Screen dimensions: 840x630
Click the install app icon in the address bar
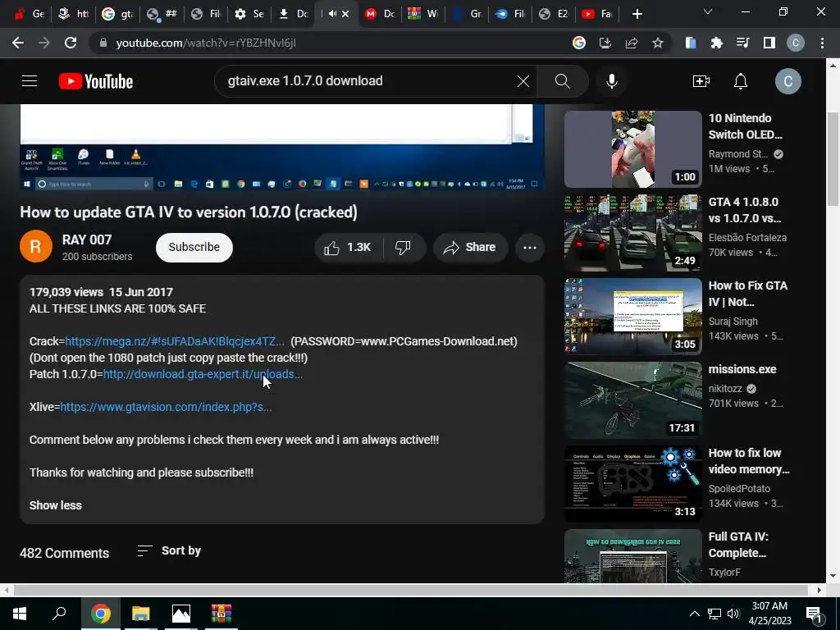(605, 43)
